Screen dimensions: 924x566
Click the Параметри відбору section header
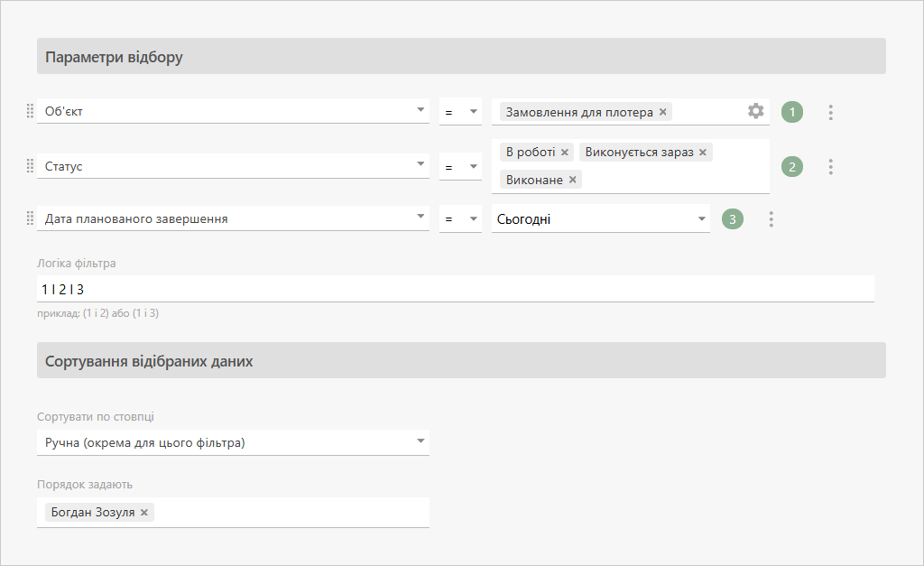(461, 57)
